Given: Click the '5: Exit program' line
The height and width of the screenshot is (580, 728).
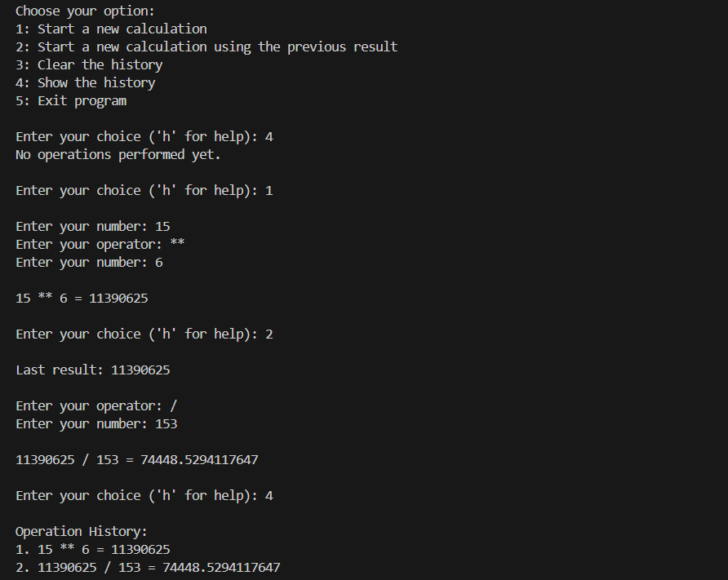Looking at the screenshot, I should [71, 101].
